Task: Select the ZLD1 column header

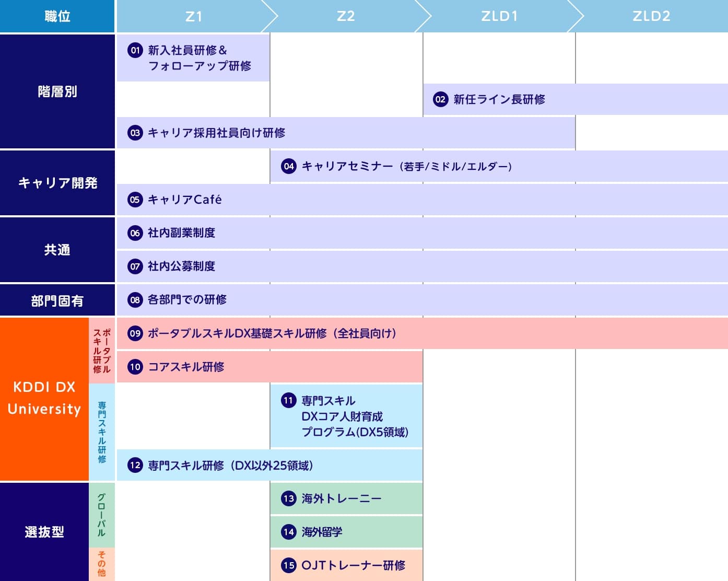Action: (499, 16)
